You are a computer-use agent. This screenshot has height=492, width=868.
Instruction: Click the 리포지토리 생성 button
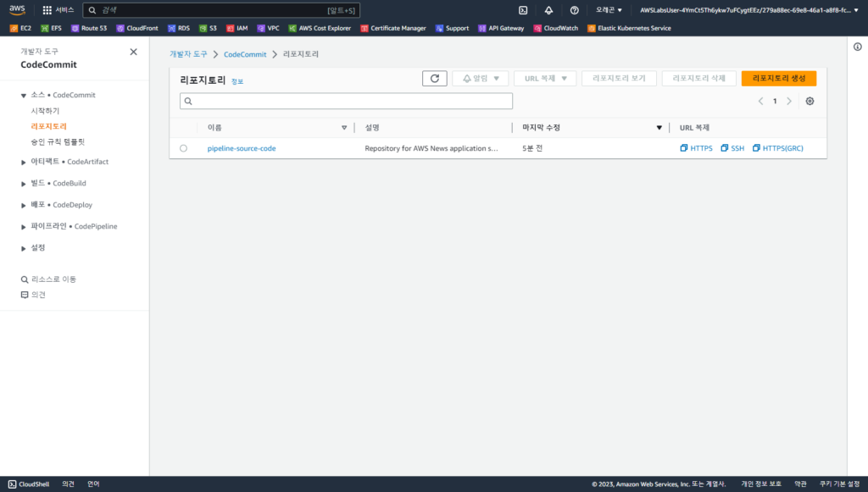[779, 79]
